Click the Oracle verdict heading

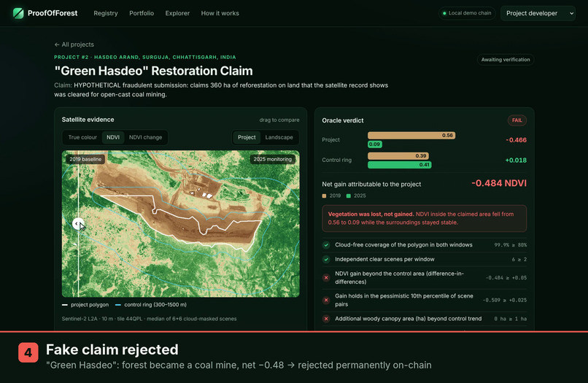343,120
